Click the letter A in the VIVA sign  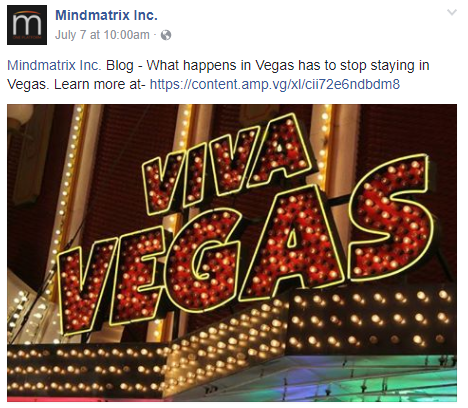[287, 147]
